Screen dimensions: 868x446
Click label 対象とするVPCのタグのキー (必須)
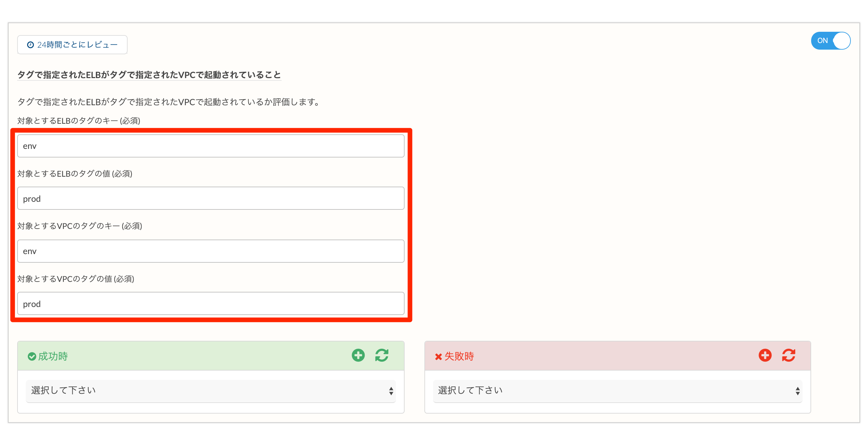pyautogui.click(x=80, y=226)
